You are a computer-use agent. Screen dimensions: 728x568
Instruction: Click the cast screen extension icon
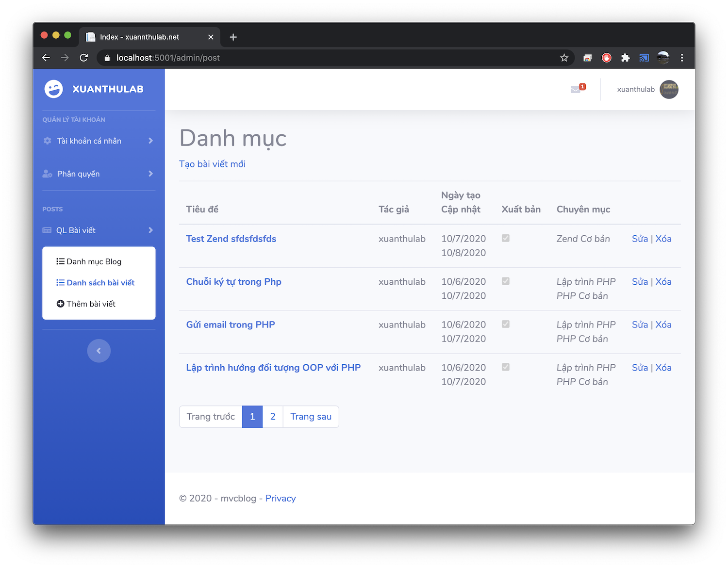click(644, 58)
